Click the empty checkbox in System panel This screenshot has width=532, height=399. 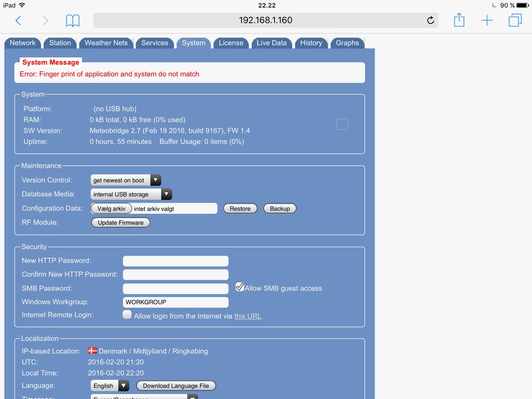click(342, 124)
